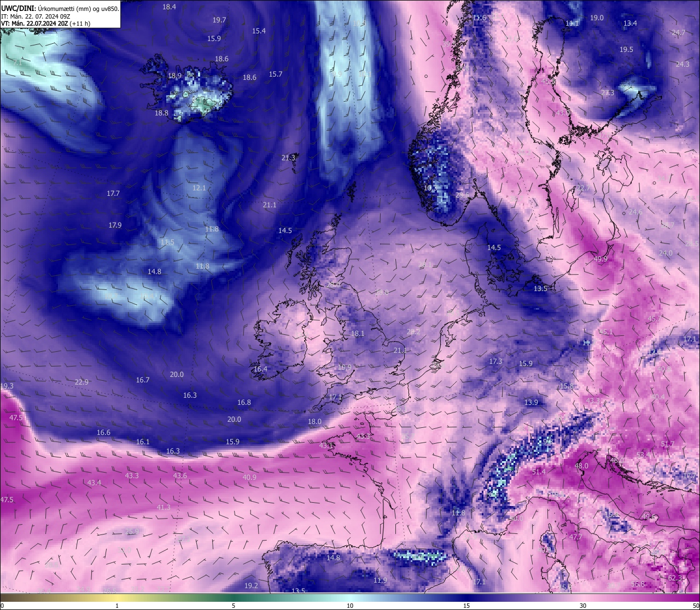The height and width of the screenshot is (610, 700).
Task: Click the 24.0 value label
Action: click(666, 253)
